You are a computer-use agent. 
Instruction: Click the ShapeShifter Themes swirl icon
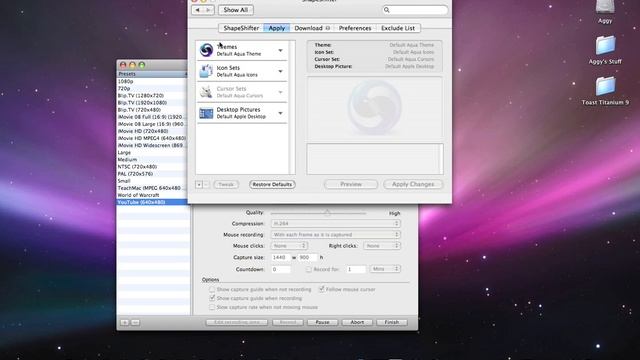pos(207,50)
